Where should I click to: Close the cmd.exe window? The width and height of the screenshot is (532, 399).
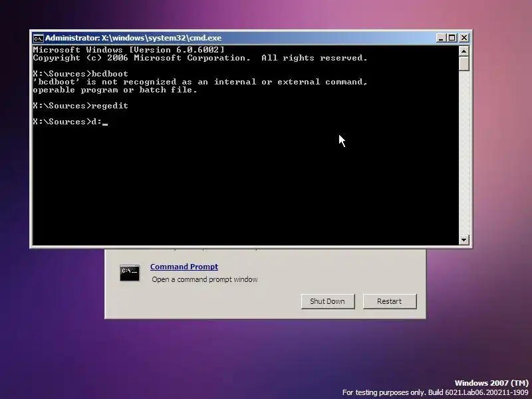click(464, 38)
